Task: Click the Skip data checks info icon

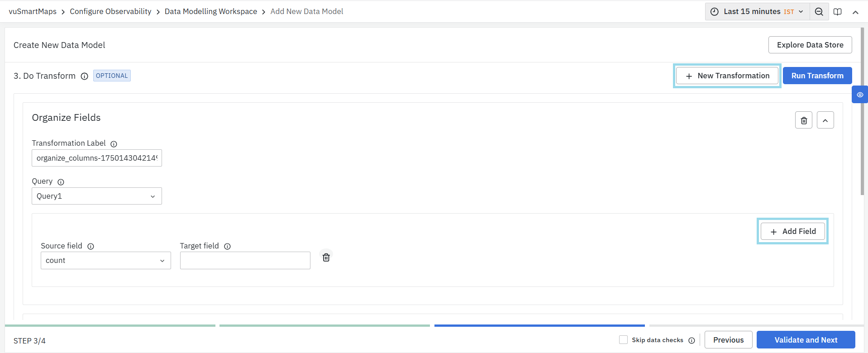Action: (692, 340)
